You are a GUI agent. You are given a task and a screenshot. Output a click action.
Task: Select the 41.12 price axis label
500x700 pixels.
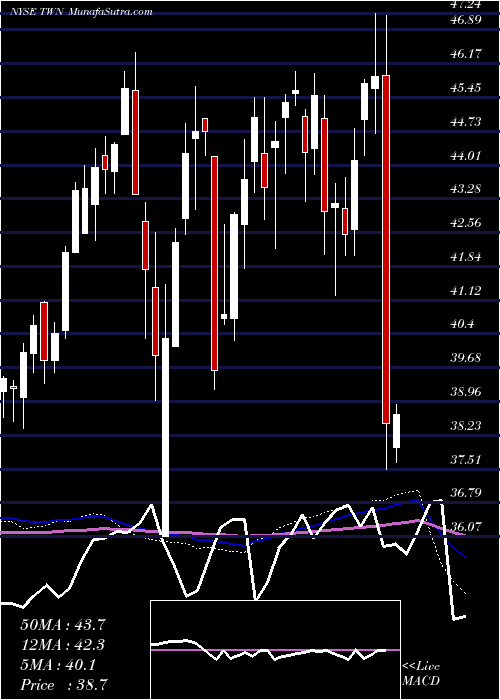[465, 291]
